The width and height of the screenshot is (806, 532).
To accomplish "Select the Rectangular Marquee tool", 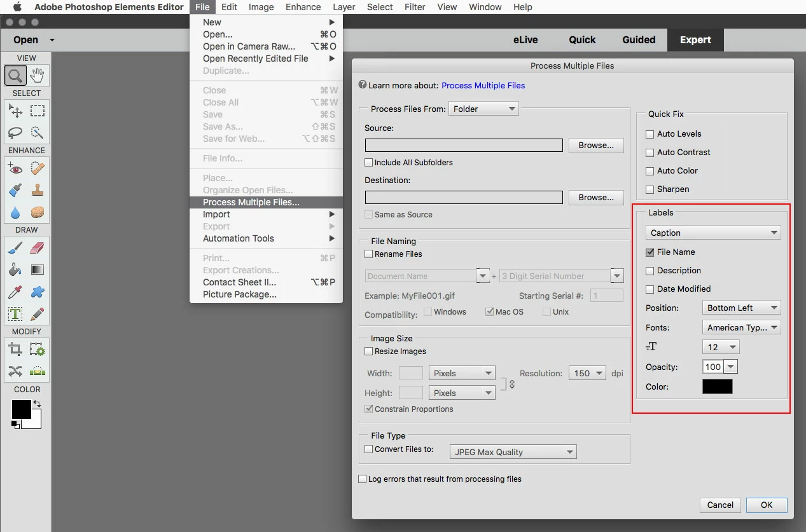I will pos(38,111).
